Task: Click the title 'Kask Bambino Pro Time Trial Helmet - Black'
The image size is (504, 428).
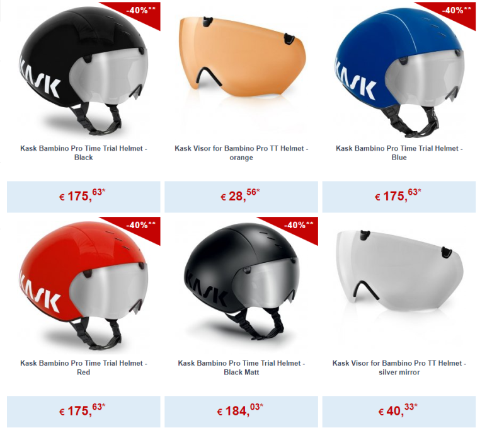Action: click(84, 153)
